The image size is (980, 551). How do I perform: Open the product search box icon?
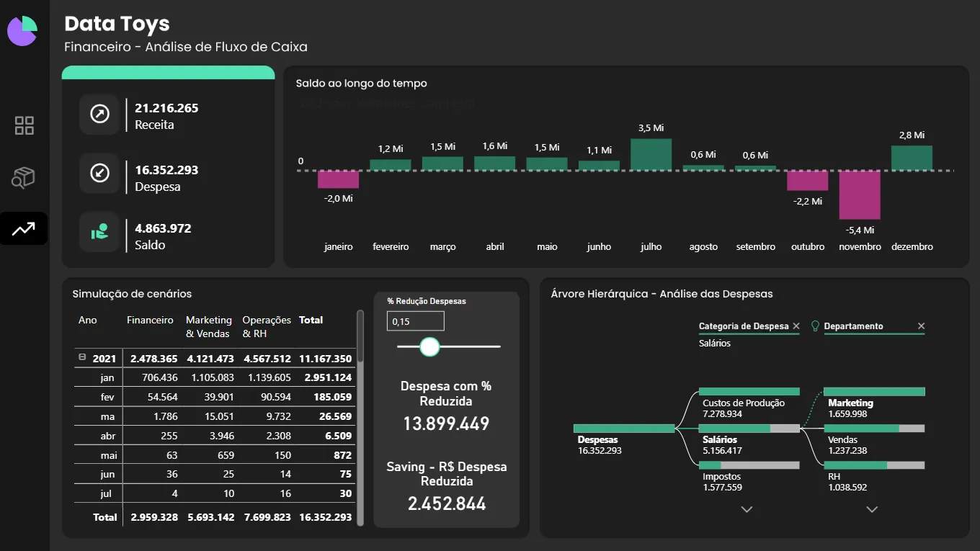coord(23,178)
